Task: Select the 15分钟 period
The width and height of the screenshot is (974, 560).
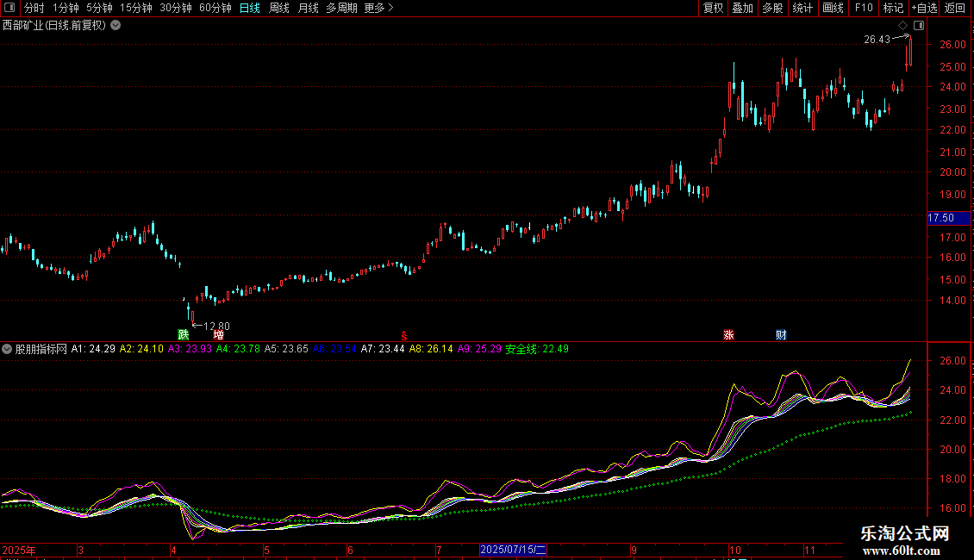Action: (136, 8)
